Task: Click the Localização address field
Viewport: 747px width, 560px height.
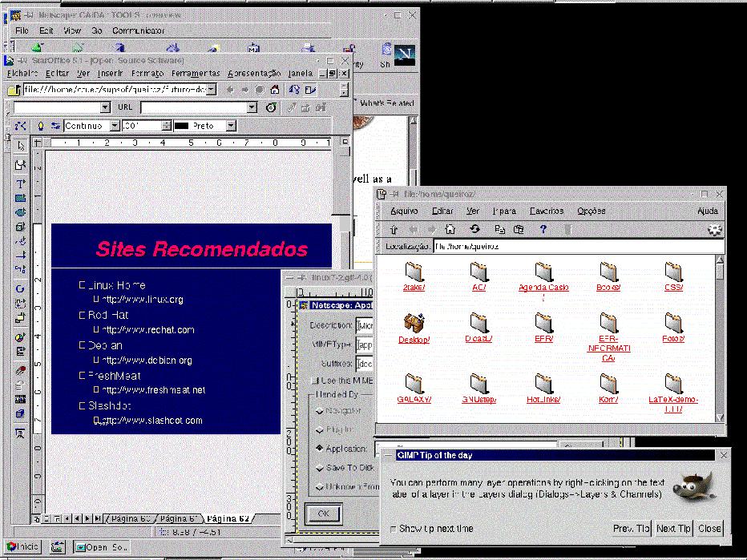Action: (579, 247)
